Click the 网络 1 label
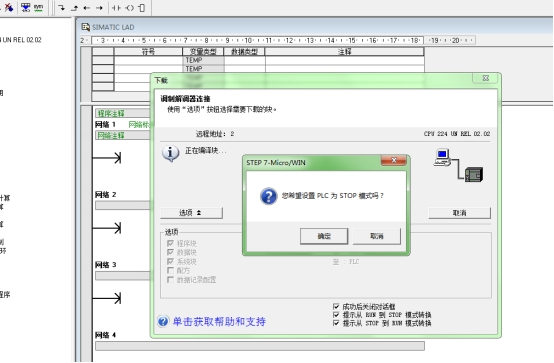The image size is (554, 363). click(x=105, y=124)
